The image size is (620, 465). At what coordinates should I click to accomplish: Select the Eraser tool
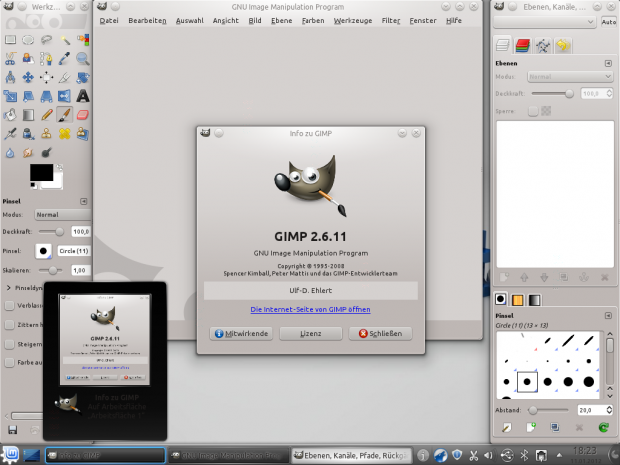tap(83, 115)
